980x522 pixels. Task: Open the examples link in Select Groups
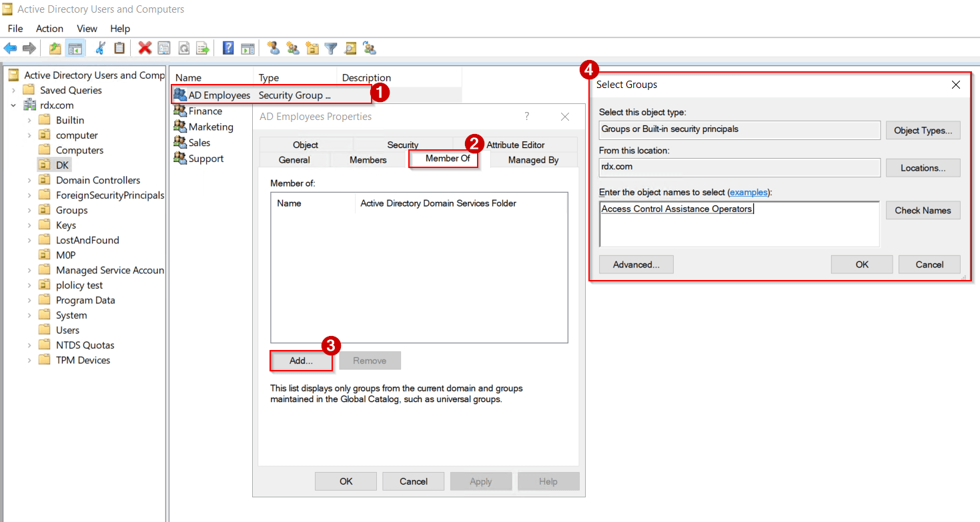(748, 192)
